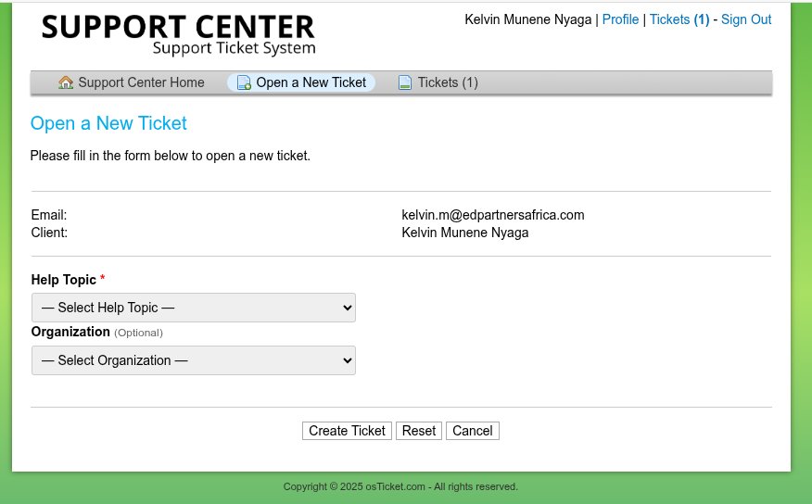Image resolution: width=812 pixels, height=504 pixels.
Task: Click the Organization (Optional) label
Action: click(x=96, y=333)
